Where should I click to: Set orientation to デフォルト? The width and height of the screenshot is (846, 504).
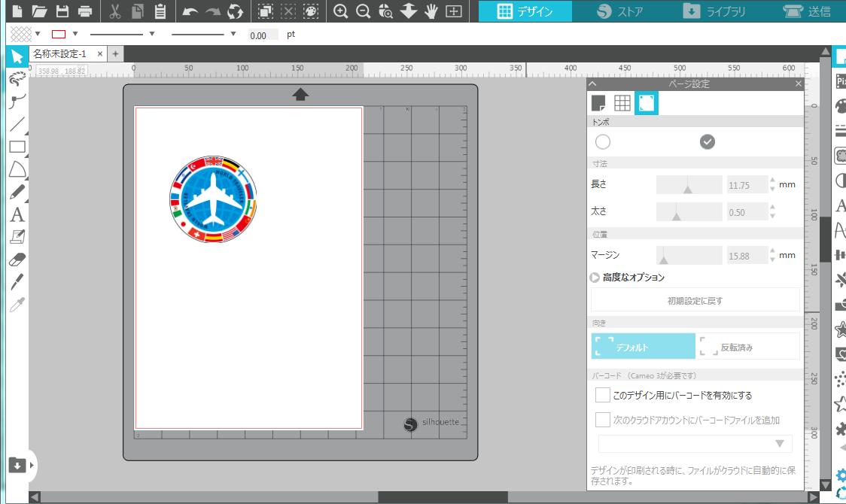643,346
